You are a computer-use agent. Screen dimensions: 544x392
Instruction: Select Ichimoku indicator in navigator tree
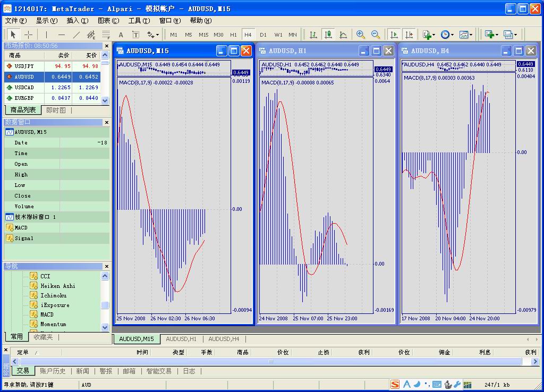coord(53,295)
